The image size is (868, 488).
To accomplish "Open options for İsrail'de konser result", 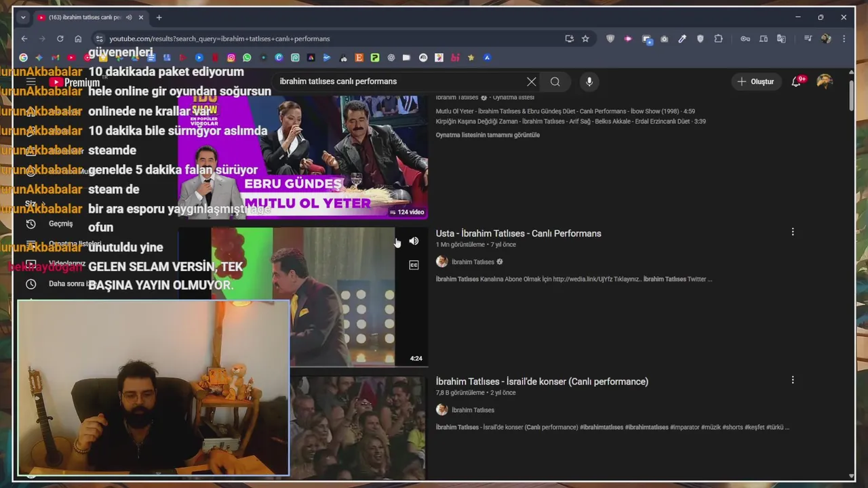I will coord(793,380).
